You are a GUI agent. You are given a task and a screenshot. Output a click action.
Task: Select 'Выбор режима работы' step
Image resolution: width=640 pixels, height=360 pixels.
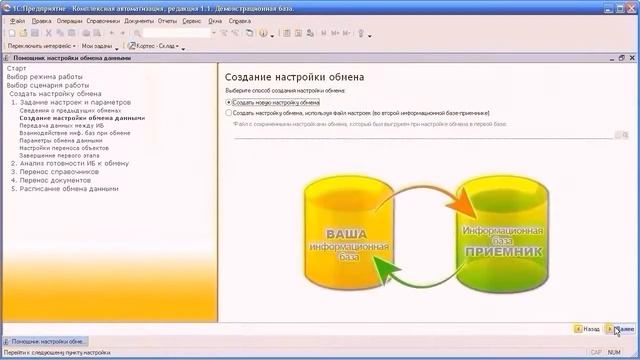point(44,77)
